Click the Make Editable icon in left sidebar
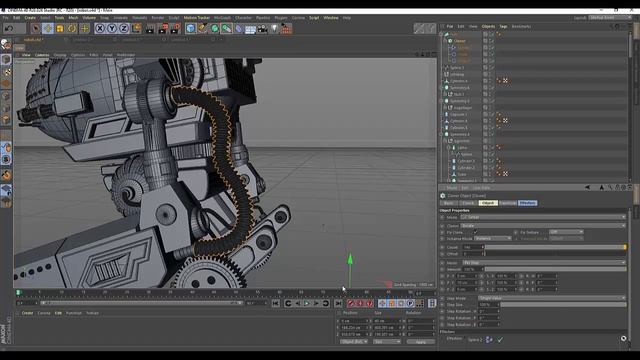The height and width of the screenshot is (360, 640). pos(6,44)
